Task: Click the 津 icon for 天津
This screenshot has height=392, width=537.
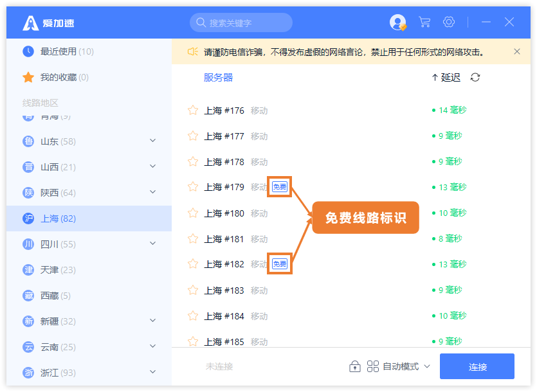Action: (28, 270)
